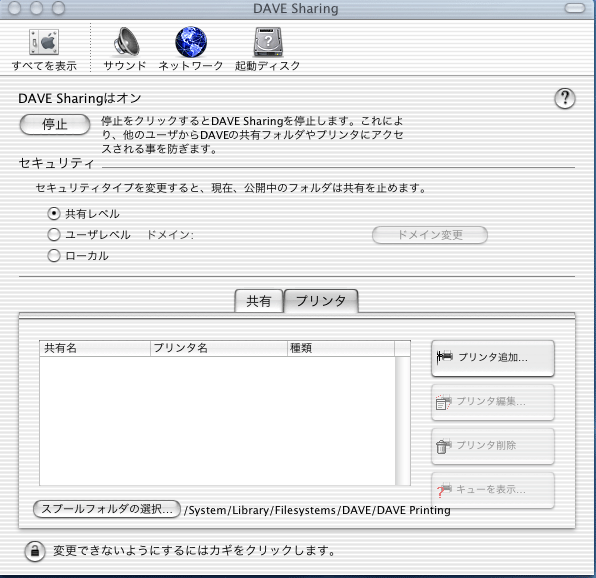Screen dimensions: 596x578
Task: Click the キューを表示... show queue button
Action: [x=493, y=490]
